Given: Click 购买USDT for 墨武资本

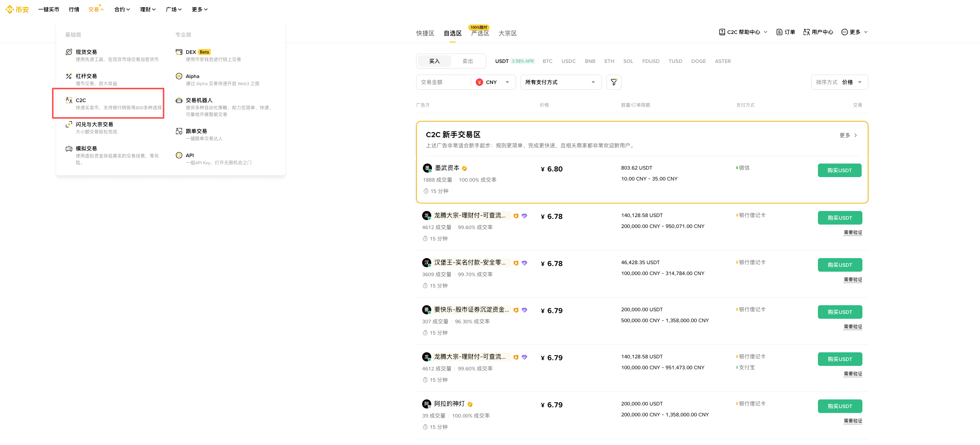Looking at the screenshot, I should (839, 170).
